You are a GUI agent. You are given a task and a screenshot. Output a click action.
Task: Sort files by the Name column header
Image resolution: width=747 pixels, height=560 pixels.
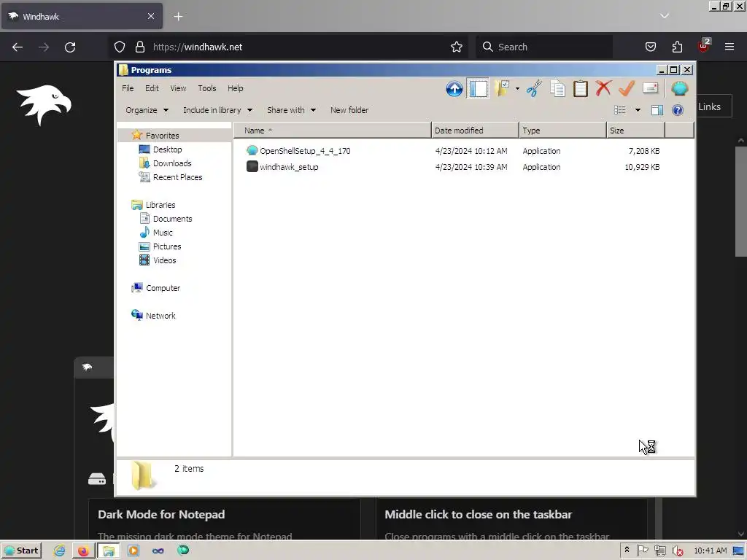(x=332, y=131)
